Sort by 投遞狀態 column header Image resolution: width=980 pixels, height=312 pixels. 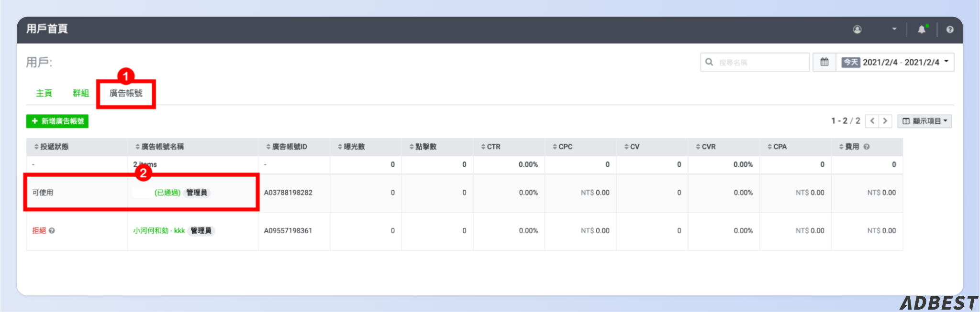(x=51, y=147)
